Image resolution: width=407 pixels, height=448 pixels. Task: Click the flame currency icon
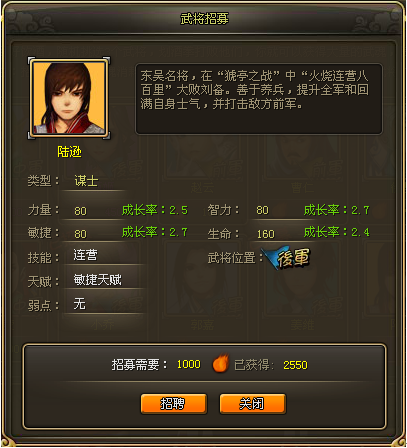[221, 363]
